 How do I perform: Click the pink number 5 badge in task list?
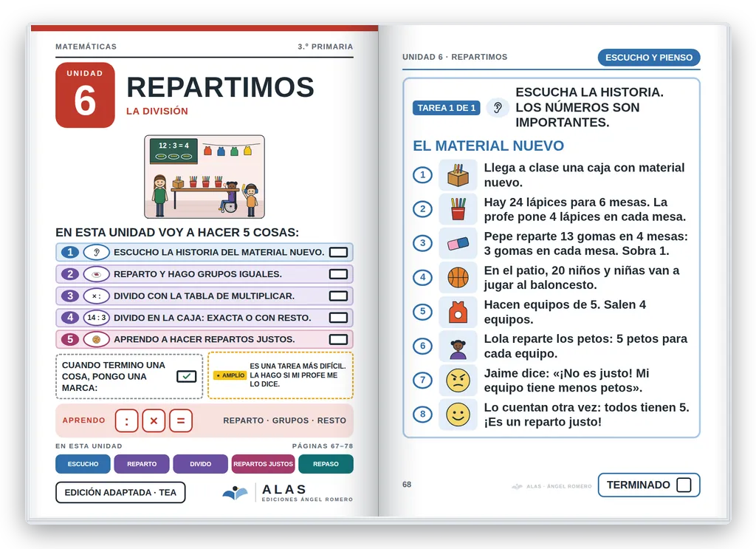click(x=70, y=339)
